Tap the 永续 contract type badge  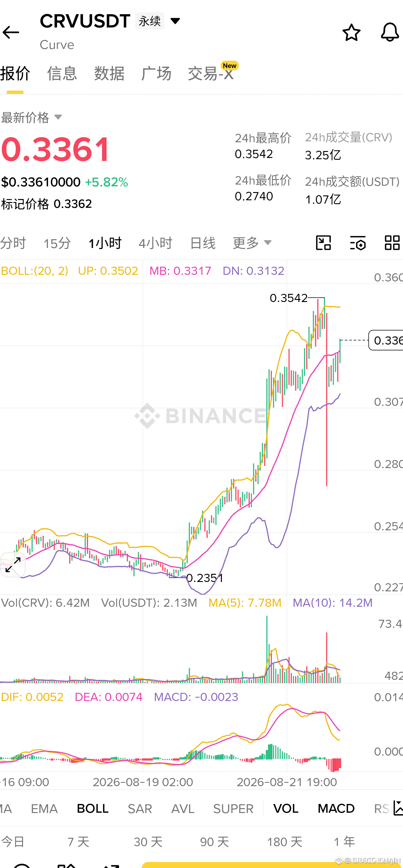149,21
